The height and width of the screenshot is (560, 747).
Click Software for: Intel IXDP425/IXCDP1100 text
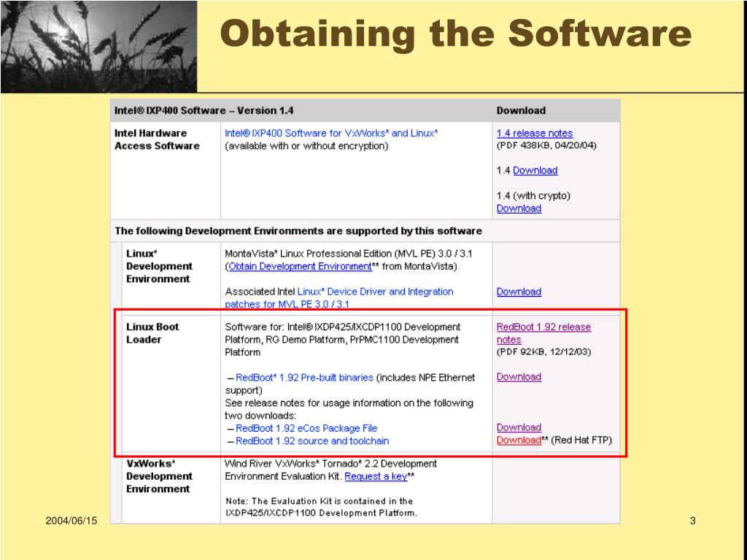pyautogui.click(x=343, y=340)
